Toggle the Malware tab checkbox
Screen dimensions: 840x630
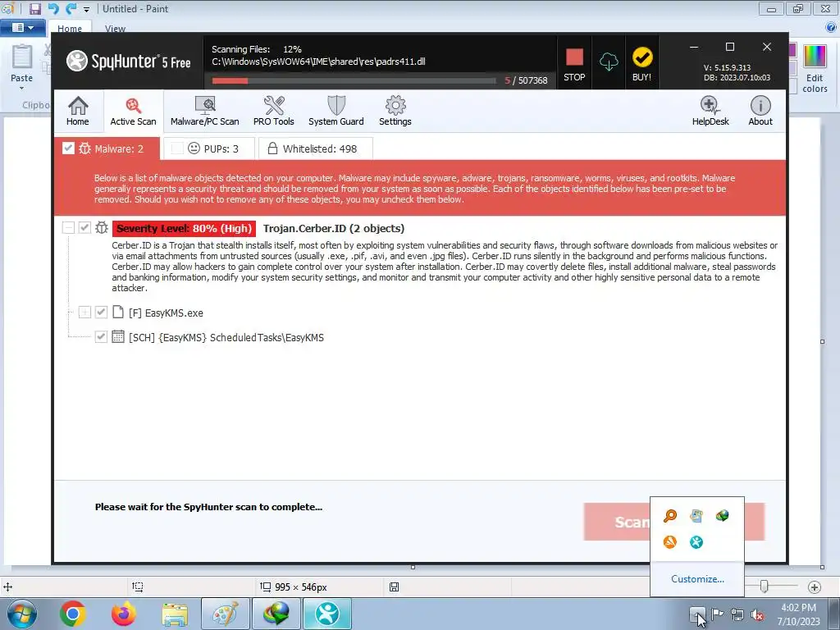click(68, 148)
